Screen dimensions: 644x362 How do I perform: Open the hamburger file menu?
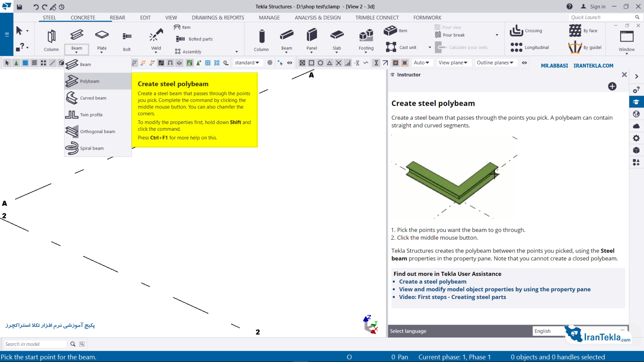7,34
